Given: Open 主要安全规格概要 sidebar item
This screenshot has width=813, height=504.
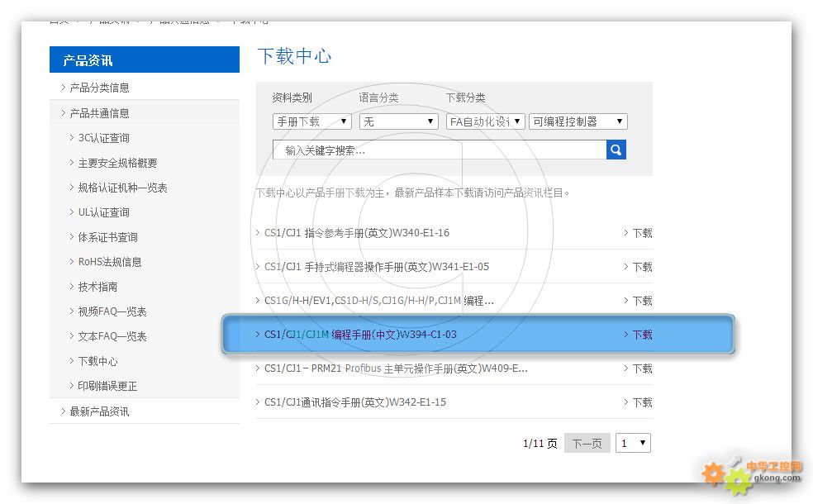Looking at the screenshot, I should (x=117, y=163).
